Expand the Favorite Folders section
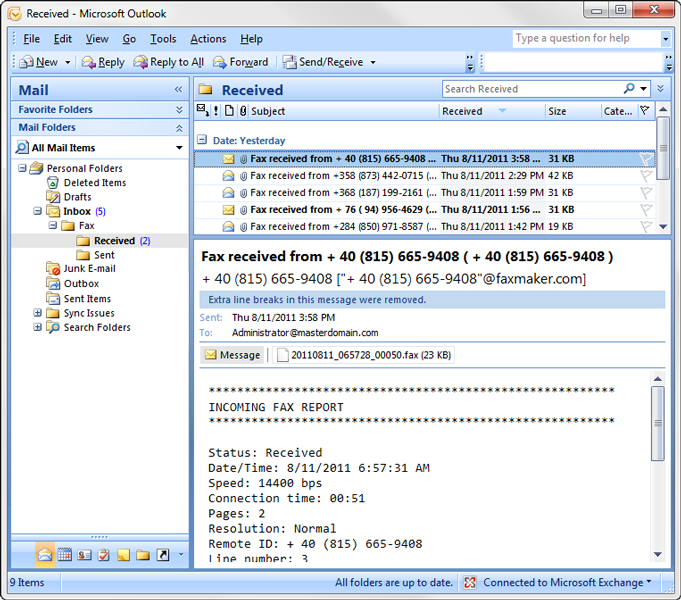The width and height of the screenshot is (681, 600). click(179, 110)
